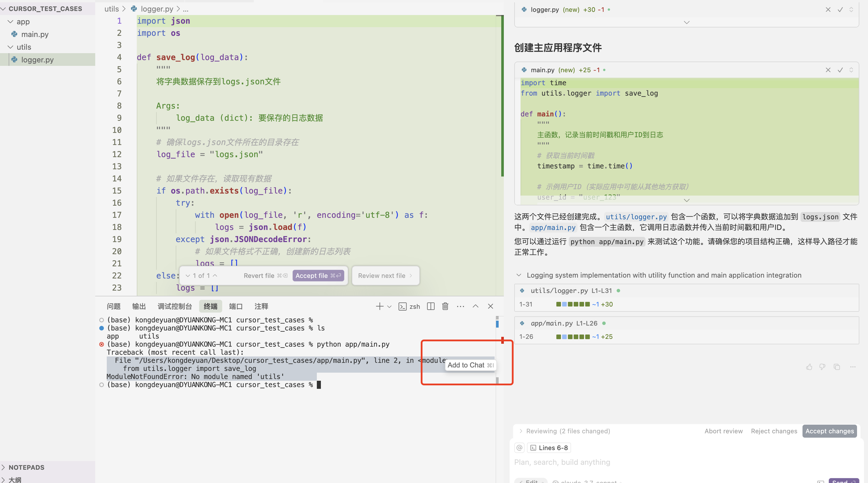Reject main.py diff with X icon
Image resolution: width=868 pixels, height=483 pixels.
[x=828, y=70]
